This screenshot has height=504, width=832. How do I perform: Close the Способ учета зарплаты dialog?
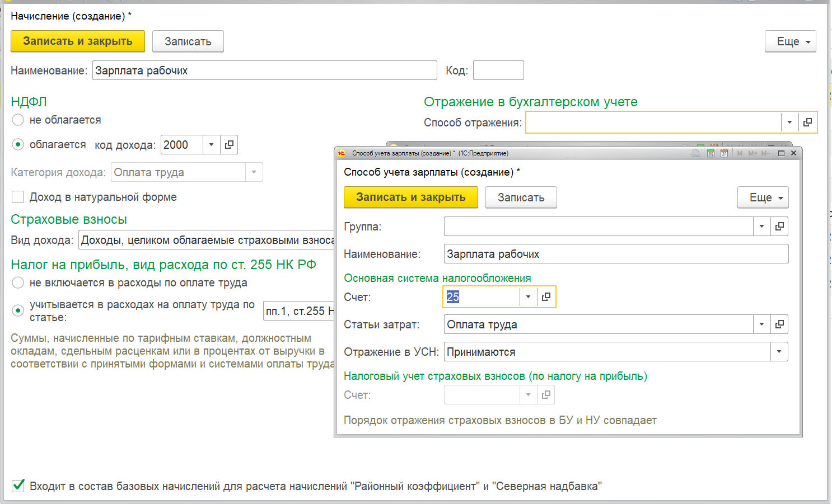tap(793, 153)
